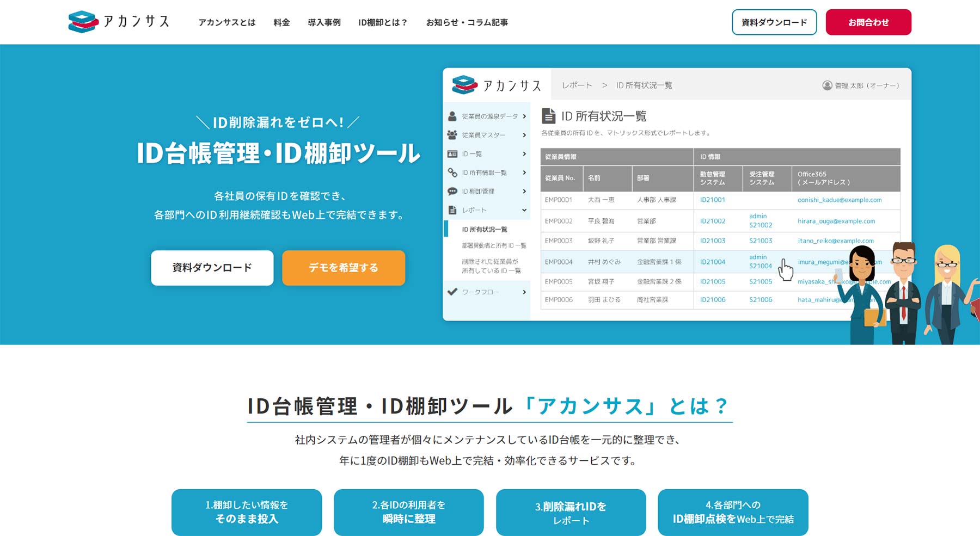Image resolution: width=980 pixels, height=536 pixels.
Task: Click the white 資料ダウンロード hero button
Action: coord(212,268)
